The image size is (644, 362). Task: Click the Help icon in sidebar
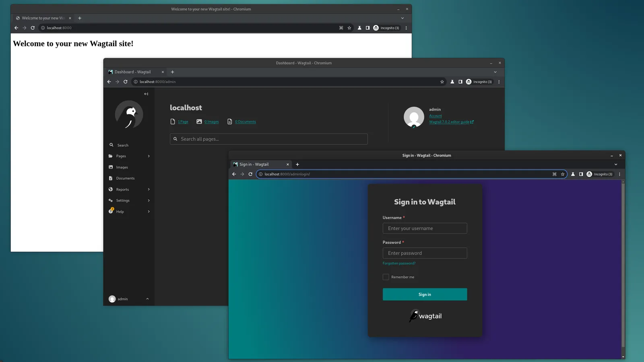111,211
